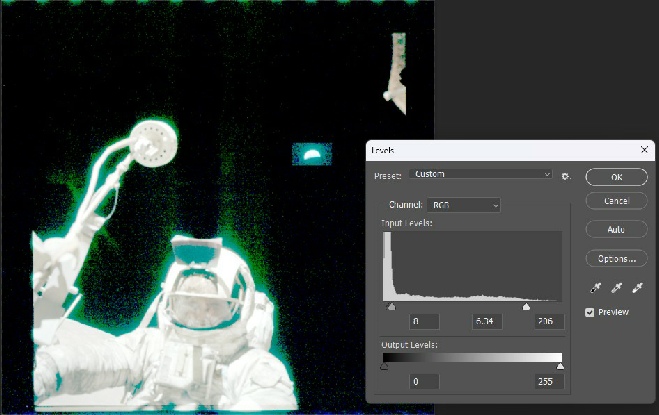Select the gray point eyedropper
This screenshot has width=659, height=415.
(x=616, y=288)
